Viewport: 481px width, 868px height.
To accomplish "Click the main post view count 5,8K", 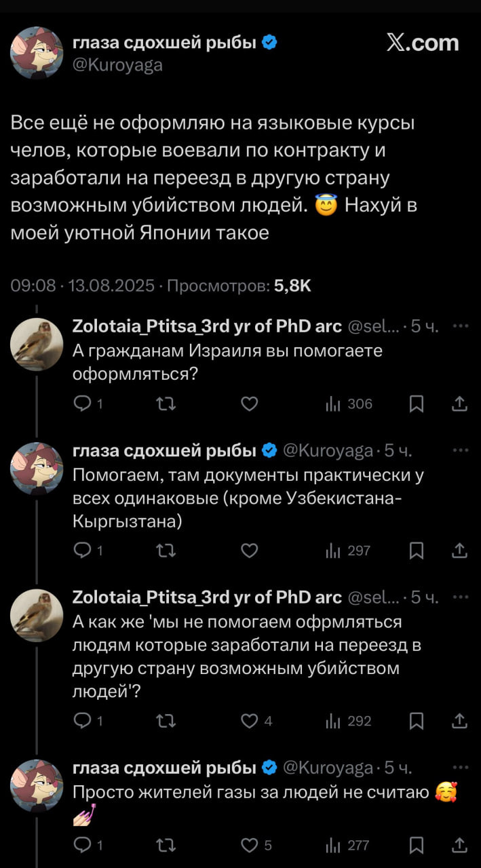I will coord(292,285).
